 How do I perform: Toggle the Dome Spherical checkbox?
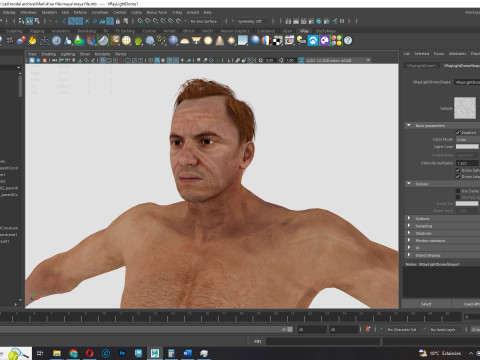[x=458, y=170]
